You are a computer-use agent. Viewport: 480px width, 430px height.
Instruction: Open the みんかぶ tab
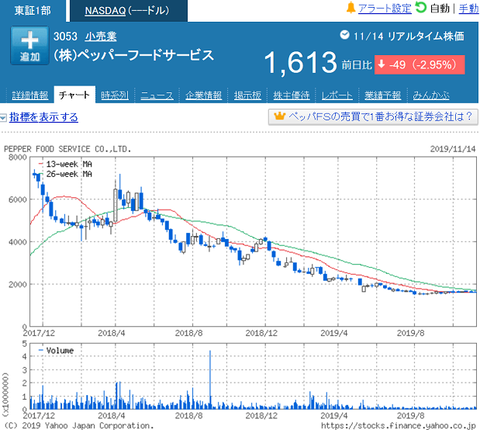(431, 95)
